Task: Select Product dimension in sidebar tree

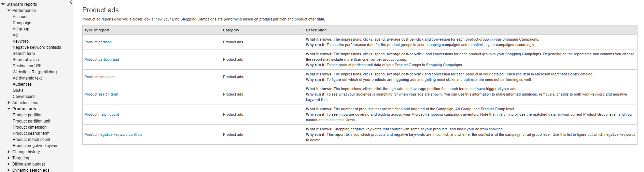Action: pos(30,127)
